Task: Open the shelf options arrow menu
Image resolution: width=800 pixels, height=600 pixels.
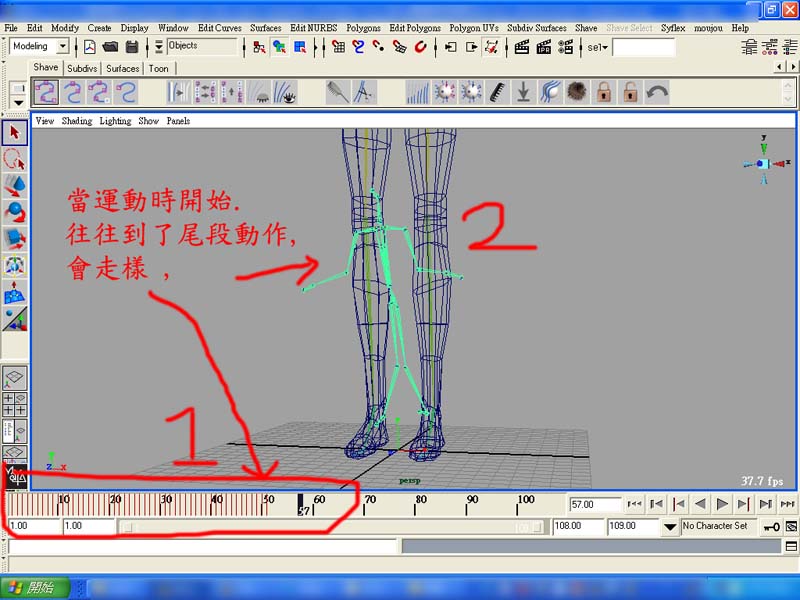Action: point(18,103)
